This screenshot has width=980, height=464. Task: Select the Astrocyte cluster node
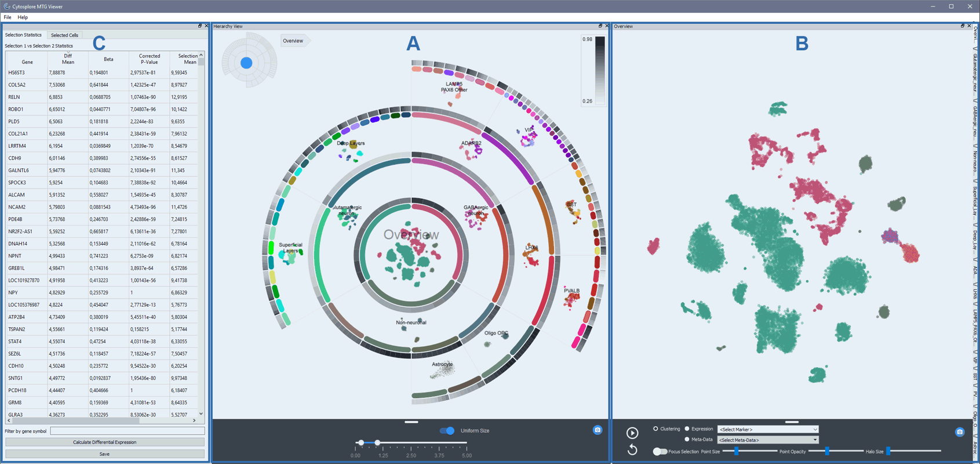point(442,370)
